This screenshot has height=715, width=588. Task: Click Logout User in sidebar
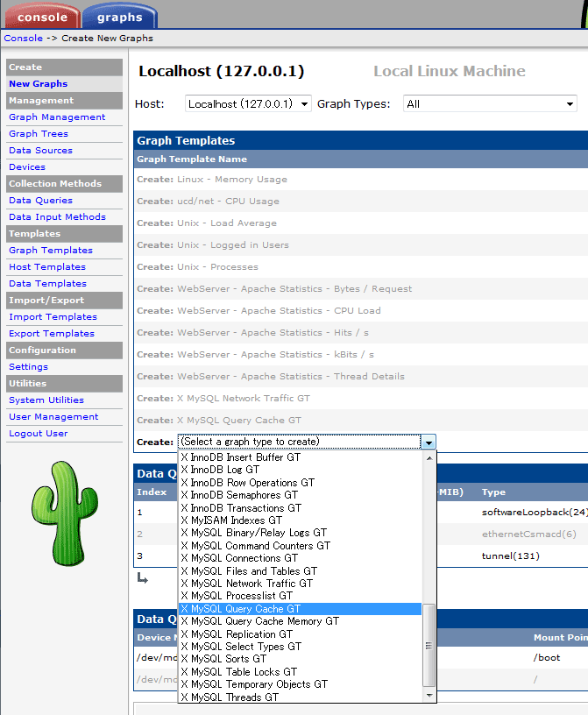(x=38, y=434)
